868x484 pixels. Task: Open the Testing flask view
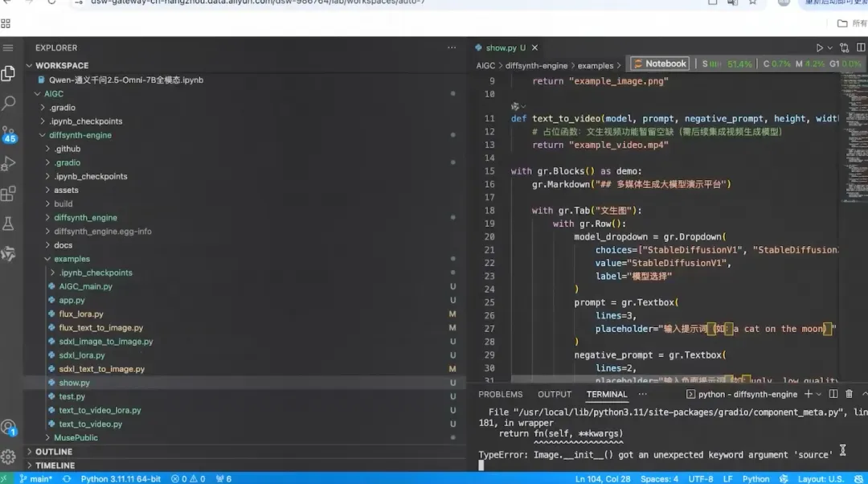pos(9,224)
